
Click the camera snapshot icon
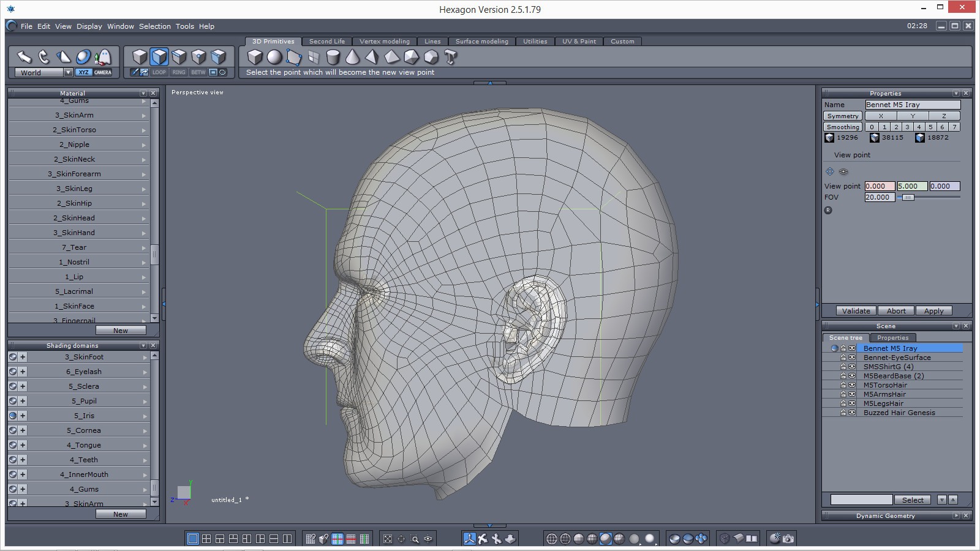pyautogui.click(x=788, y=539)
